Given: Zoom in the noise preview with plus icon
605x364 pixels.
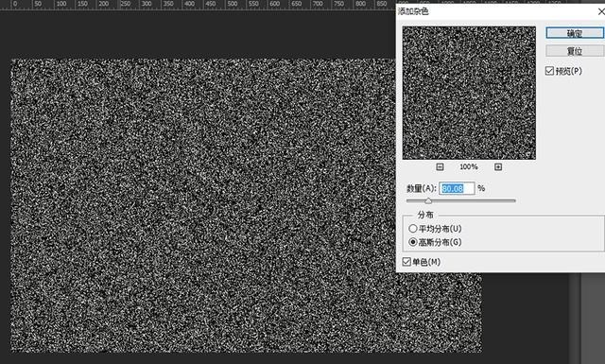Looking at the screenshot, I should (498, 166).
